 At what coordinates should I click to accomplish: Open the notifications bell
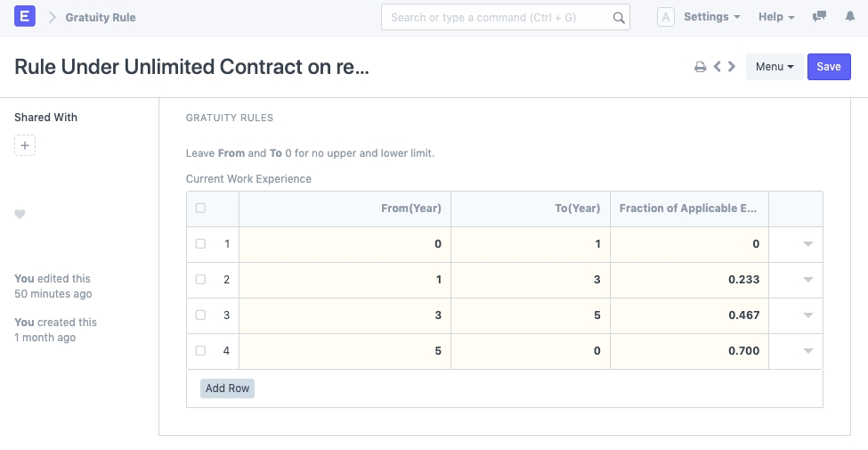pyautogui.click(x=848, y=17)
